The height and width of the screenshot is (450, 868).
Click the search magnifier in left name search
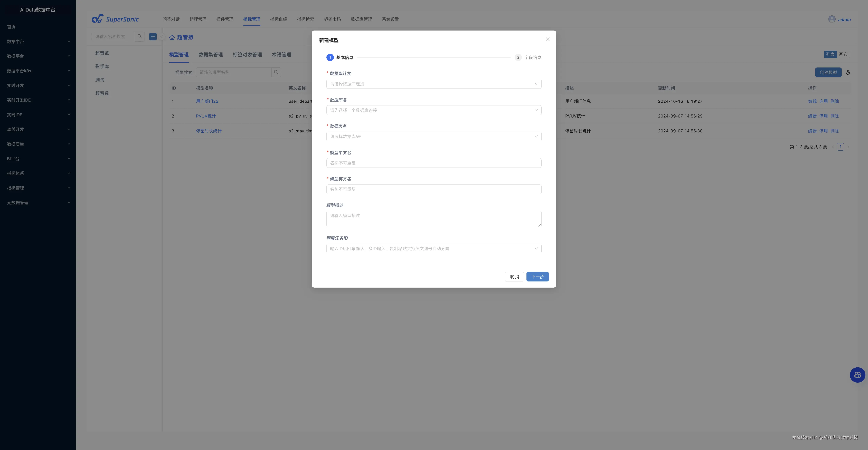140,36
